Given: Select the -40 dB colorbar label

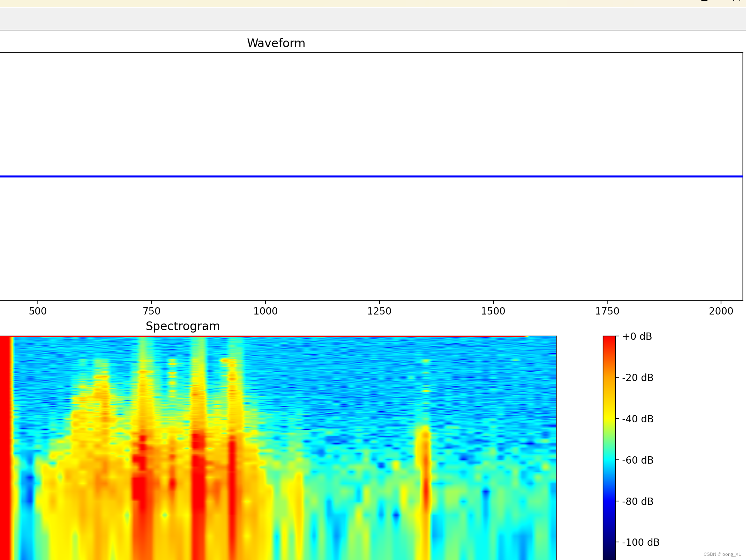Looking at the screenshot, I should tap(638, 419).
